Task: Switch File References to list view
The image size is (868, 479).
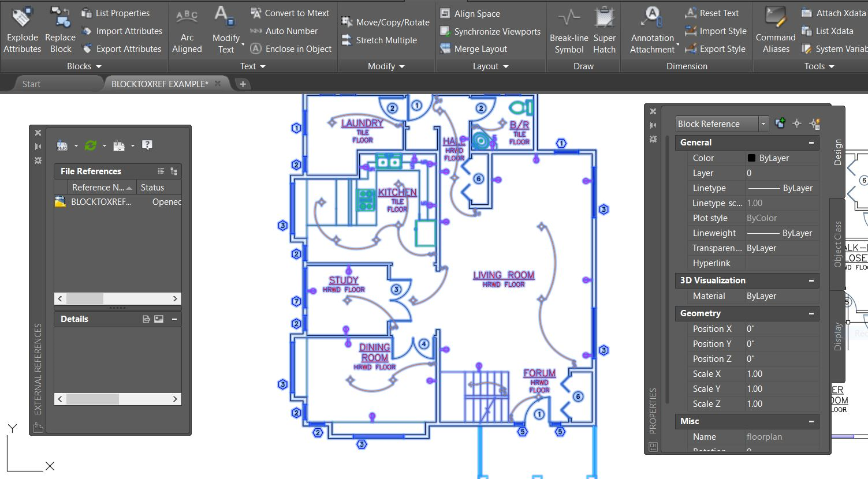Action: [x=161, y=171]
